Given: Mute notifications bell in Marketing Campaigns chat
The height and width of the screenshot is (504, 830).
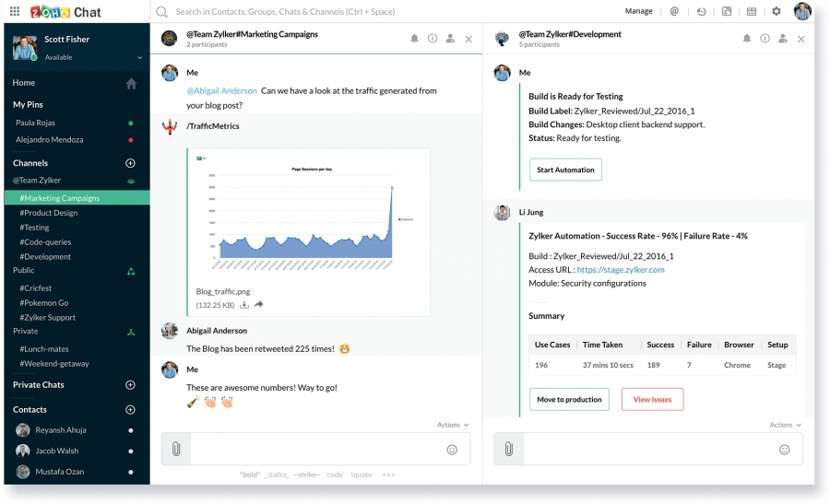Looking at the screenshot, I should pos(414,38).
